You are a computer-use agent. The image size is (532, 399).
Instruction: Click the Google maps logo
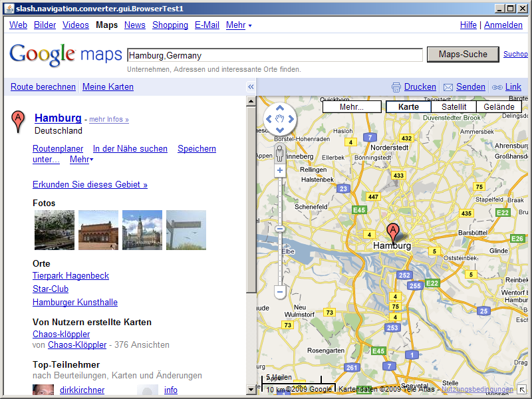[65, 55]
